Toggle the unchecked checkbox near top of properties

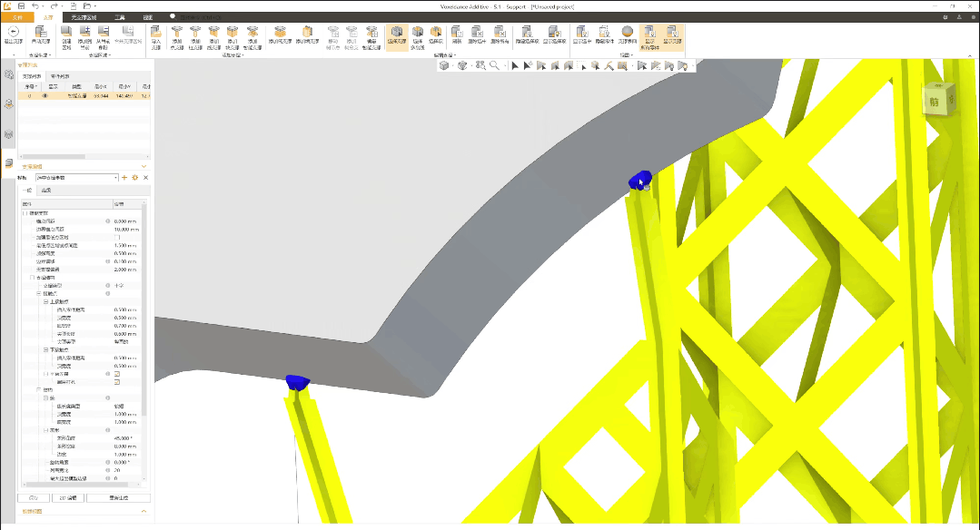click(117, 238)
